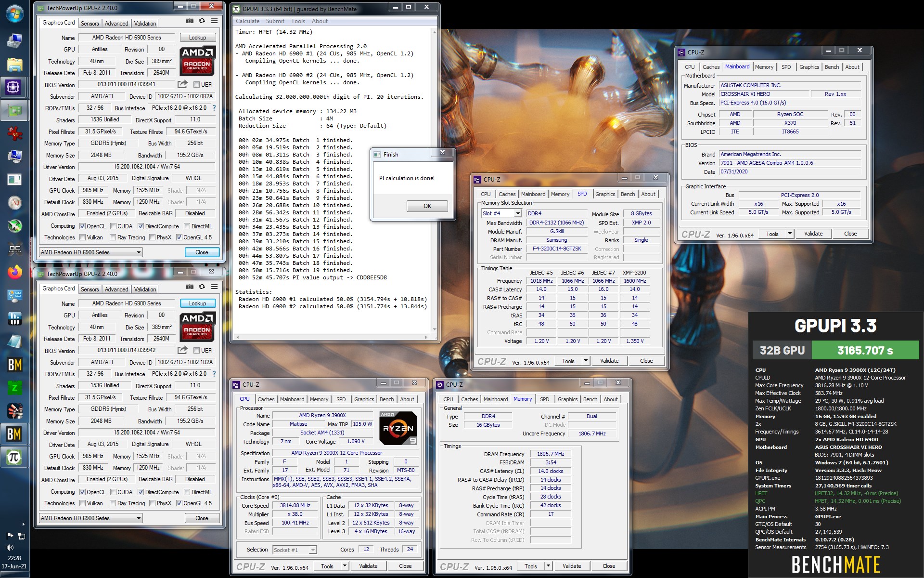Open the GPUPI pi icon on the taskbar
The height and width of the screenshot is (578, 924).
(14, 457)
